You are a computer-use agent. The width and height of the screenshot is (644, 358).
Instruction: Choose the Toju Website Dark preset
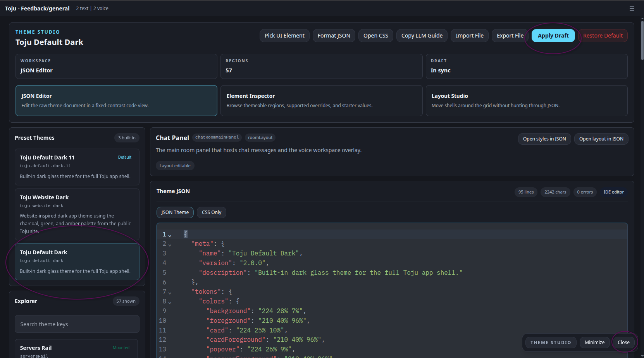point(77,214)
